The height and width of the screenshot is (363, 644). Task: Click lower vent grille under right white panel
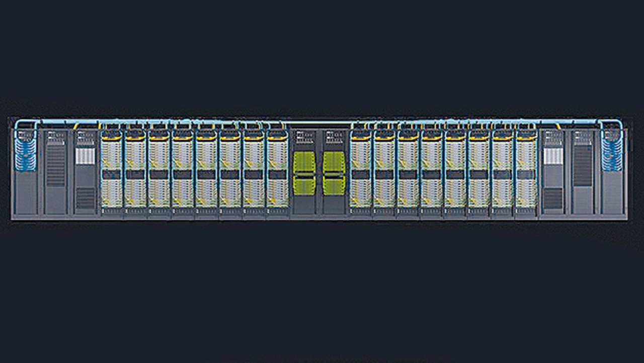pyautogui.click(x=553, y=198)
